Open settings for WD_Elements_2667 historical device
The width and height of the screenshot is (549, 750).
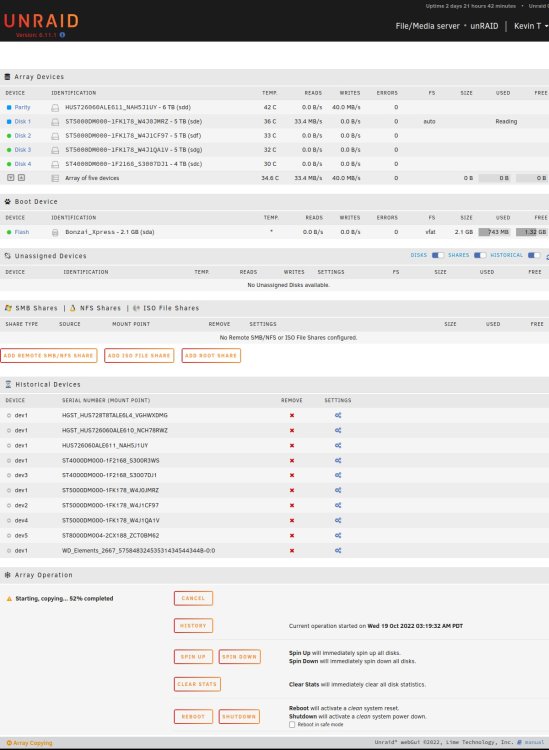pyautogui.click(x=338, y=551)
